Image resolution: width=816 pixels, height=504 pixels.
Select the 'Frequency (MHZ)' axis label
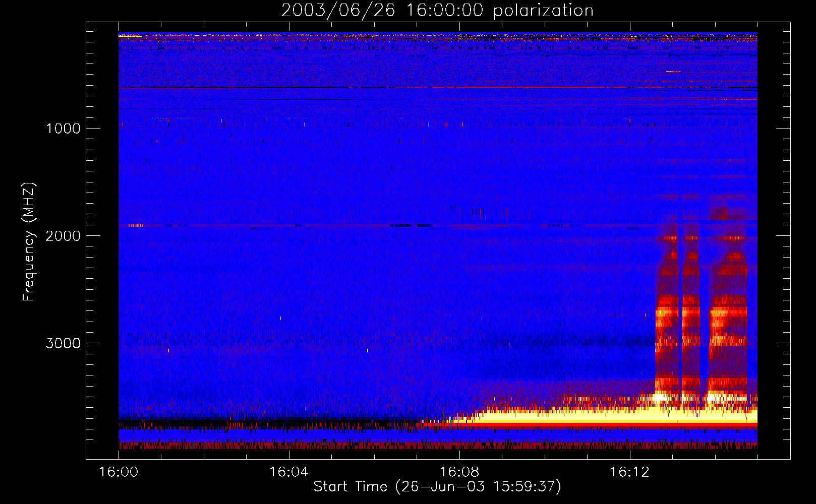click(x=29, y=242)
